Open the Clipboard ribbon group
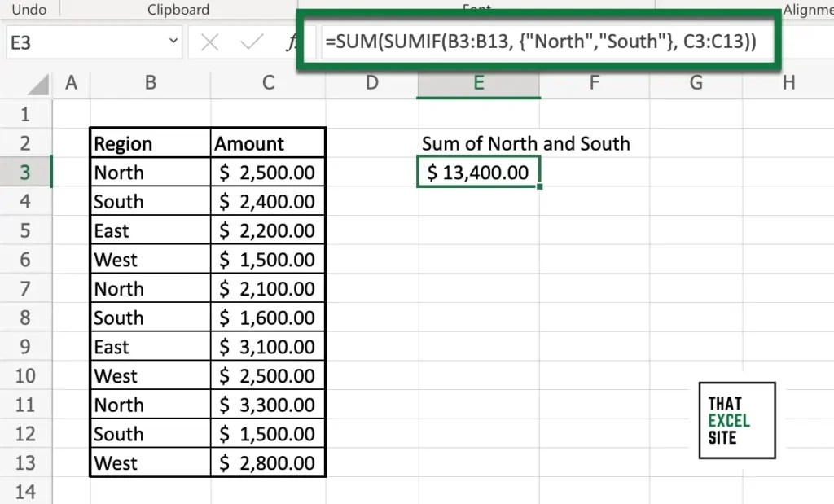Viewport: 834px width, 504px height. (x=178, y=9)
